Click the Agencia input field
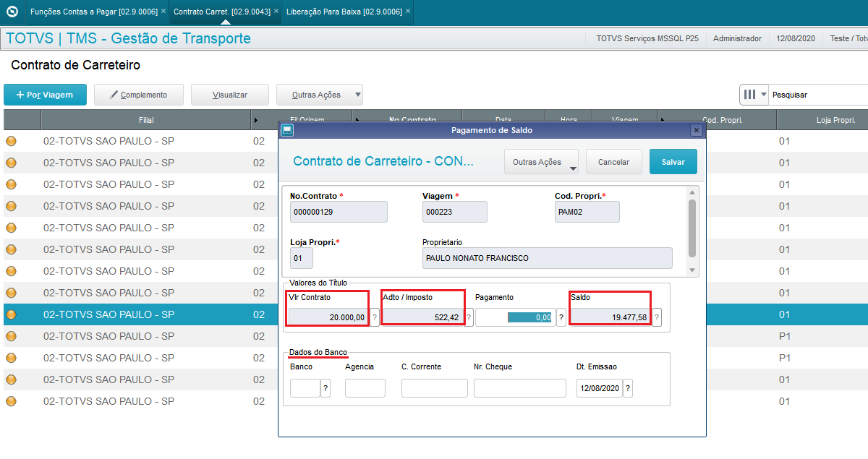 coord(365,388)
